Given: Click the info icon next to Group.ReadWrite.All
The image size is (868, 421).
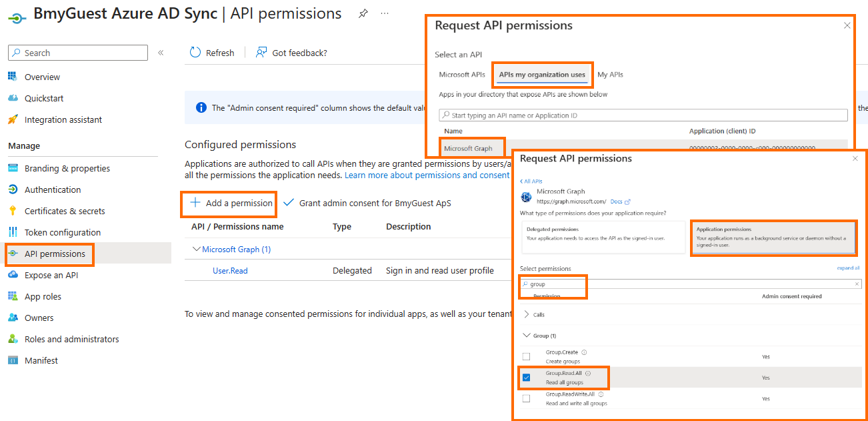Looking at the screenshot, I should tap(601, 394).
